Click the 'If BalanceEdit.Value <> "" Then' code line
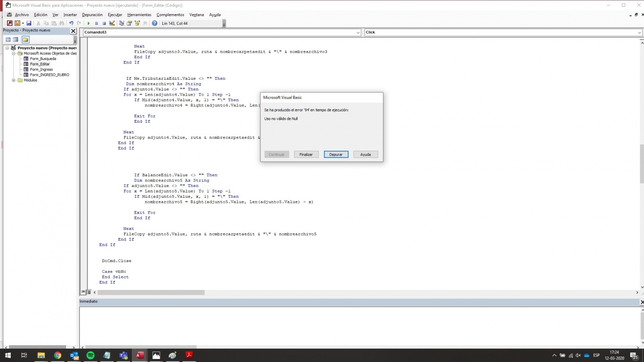Image resolution: width=644 pixels, height=362 pixels. (176, 175)
